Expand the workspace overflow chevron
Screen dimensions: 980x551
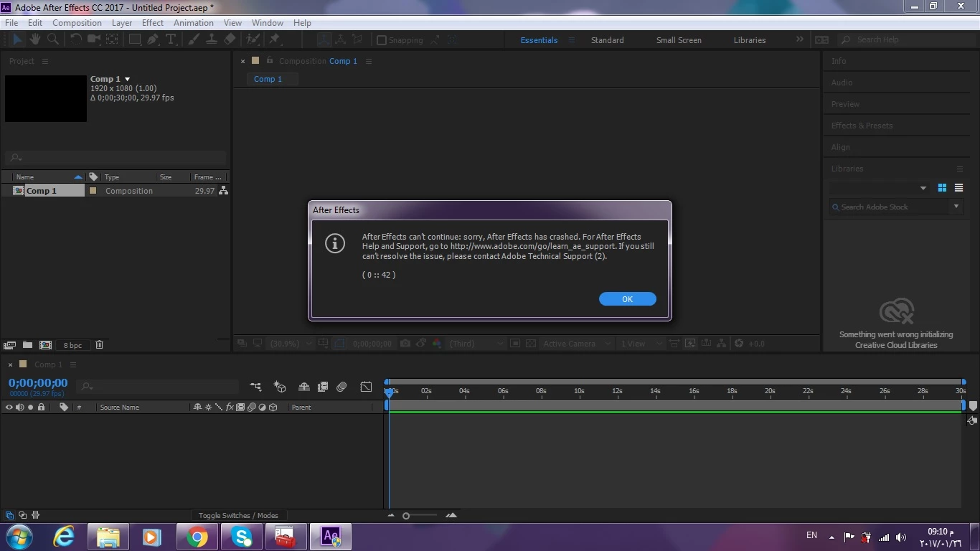tap(800, 39)
